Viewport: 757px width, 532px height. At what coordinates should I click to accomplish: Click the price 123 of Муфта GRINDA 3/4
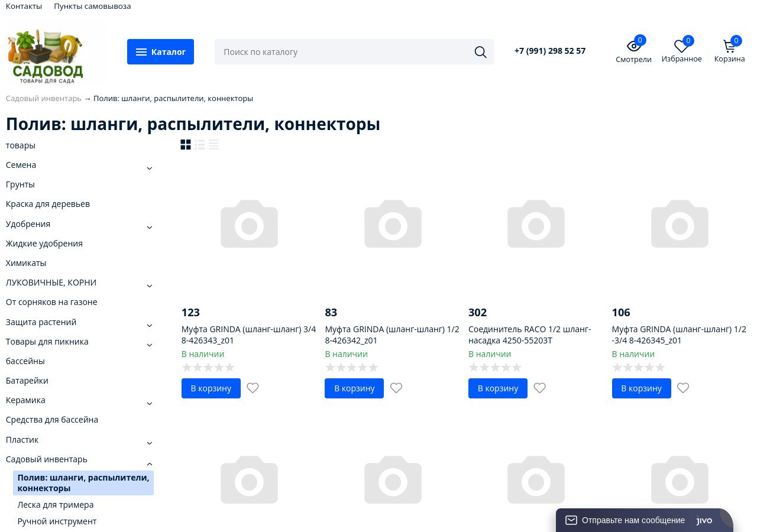[x=190, y=312]
